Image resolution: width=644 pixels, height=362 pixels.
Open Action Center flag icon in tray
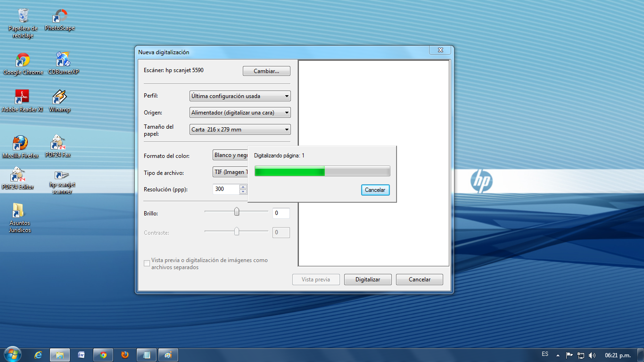click(x=570, y=355)
